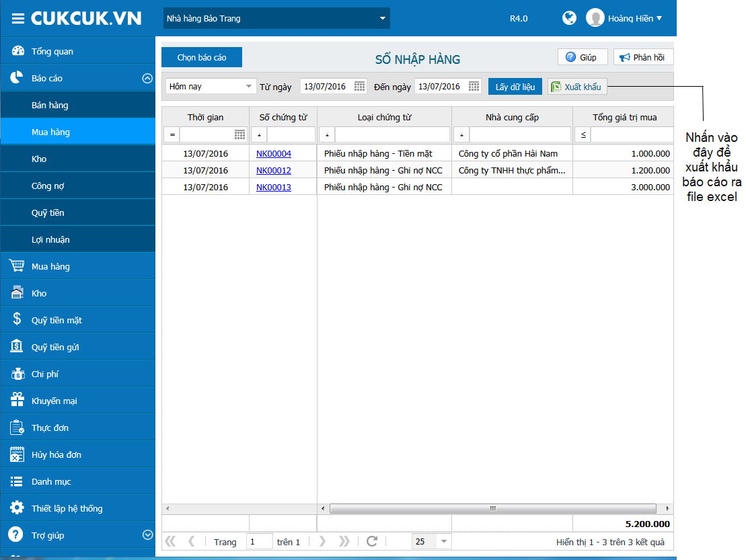
Task: Click the Nhà cung cấp column header
Action: coord(512,117)
